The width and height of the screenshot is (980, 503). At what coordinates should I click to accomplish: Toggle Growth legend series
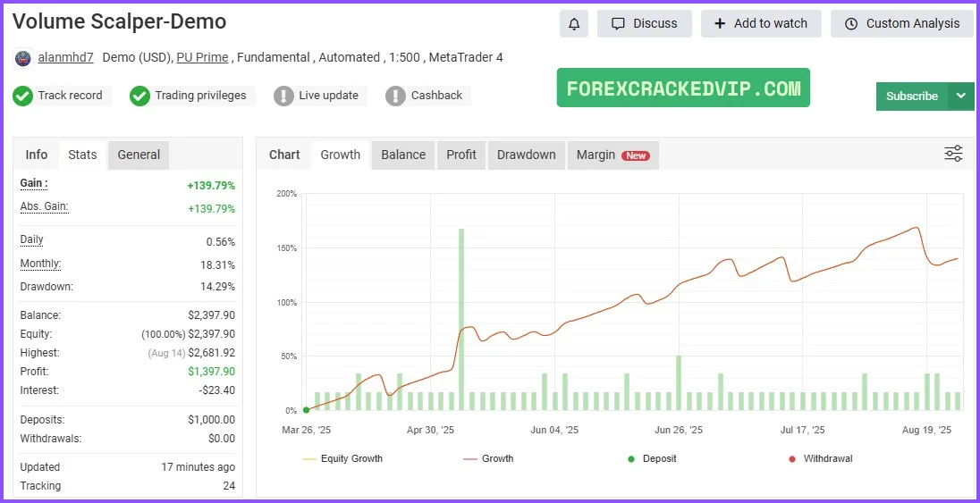(x=488, y=458)
